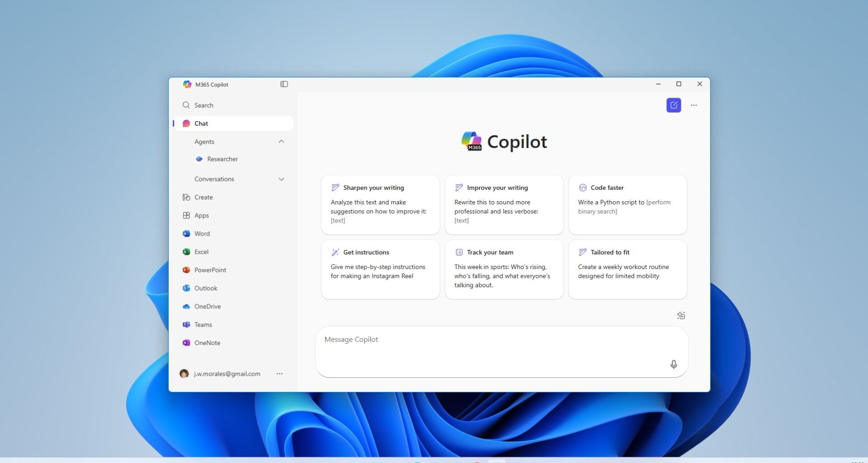This screenshot has width=868, height=463.
Task: Open the Word app from the sidebar
Action: [x=202, y=233]
